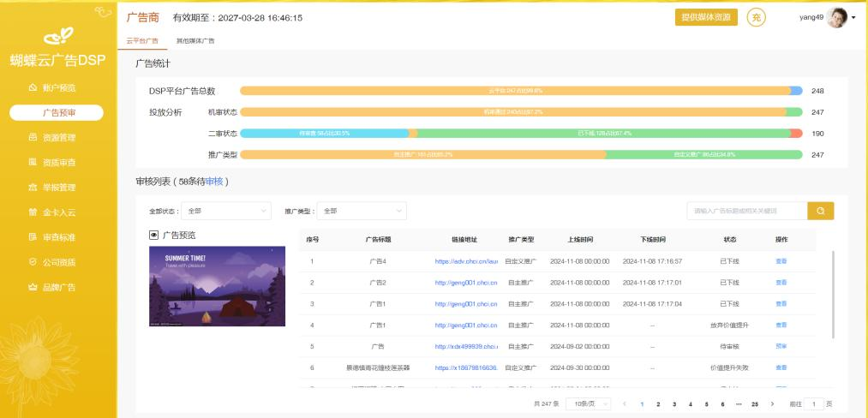Go to page 3

point(674,404)
